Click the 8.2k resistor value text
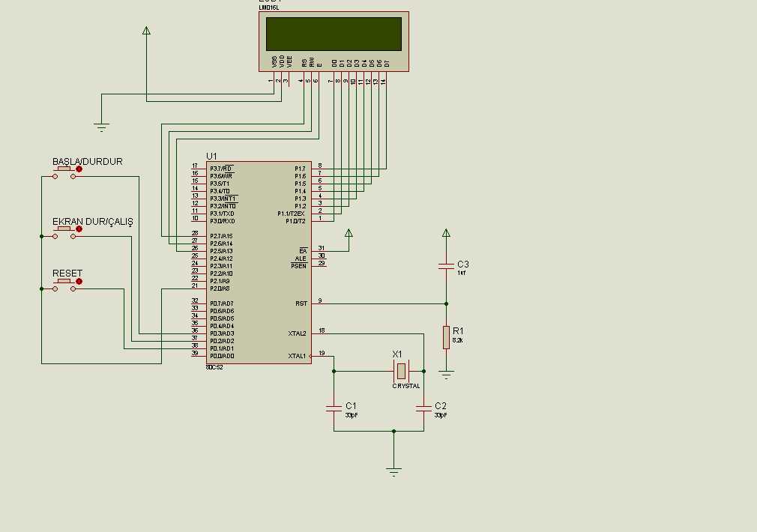 458,340
